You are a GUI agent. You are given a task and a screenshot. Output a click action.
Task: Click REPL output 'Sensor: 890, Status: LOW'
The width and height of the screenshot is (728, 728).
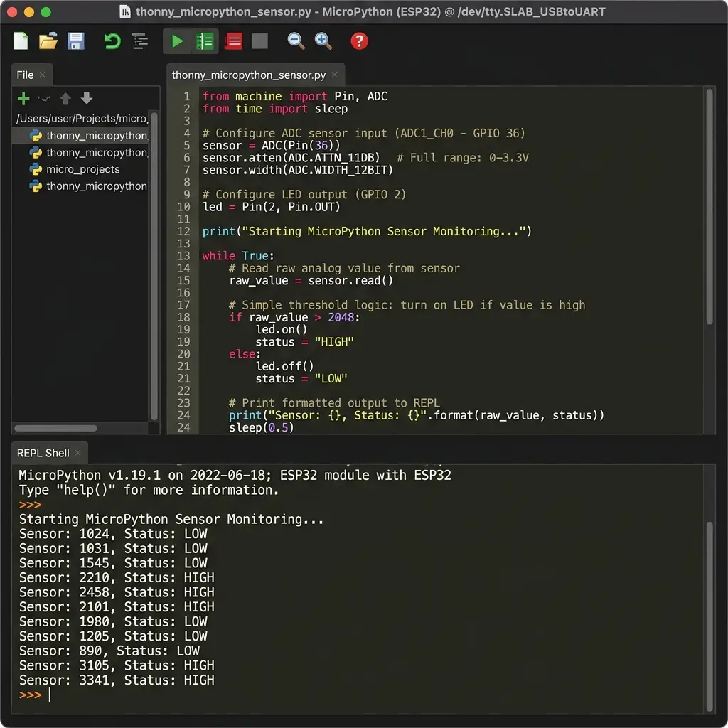click(109, 651)
